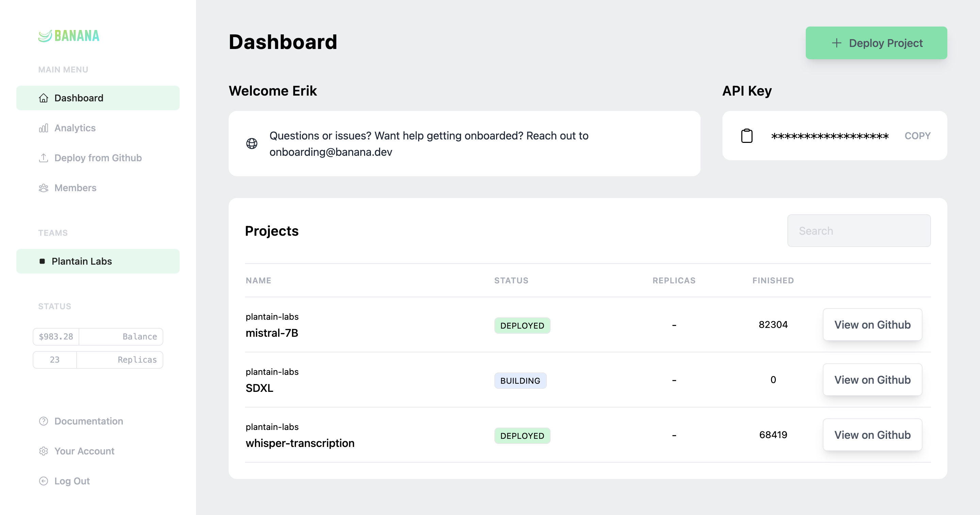Select the Dashboard menu item
980x515 pixels.
[x=98, y=98]
